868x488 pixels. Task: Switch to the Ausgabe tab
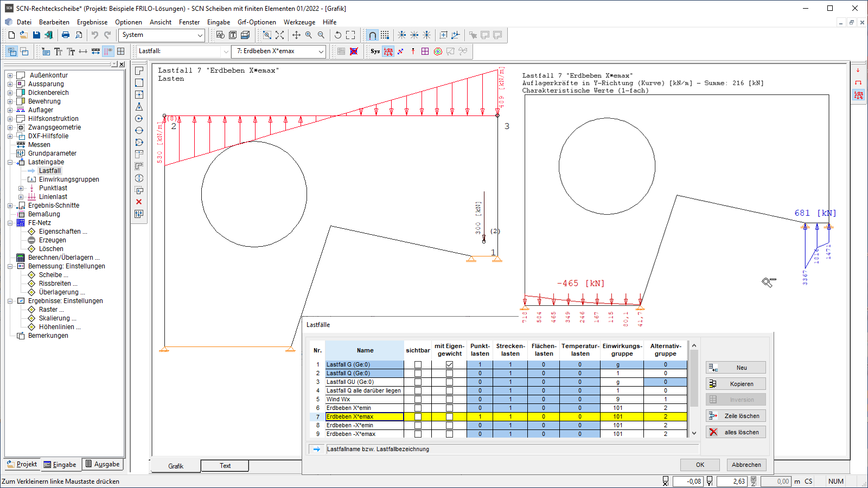click(x=103, y=464)
